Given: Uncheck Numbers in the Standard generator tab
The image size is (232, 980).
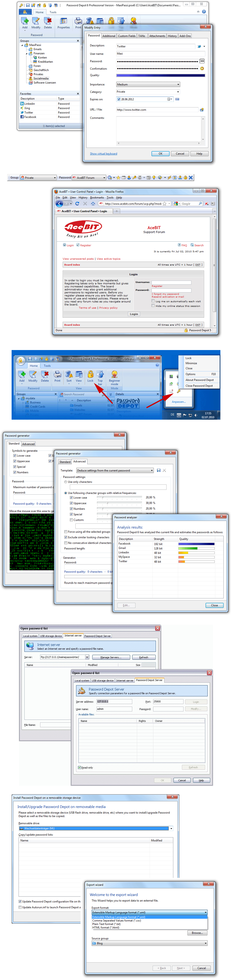Looking at the screenshot, I should coord(15,472).
